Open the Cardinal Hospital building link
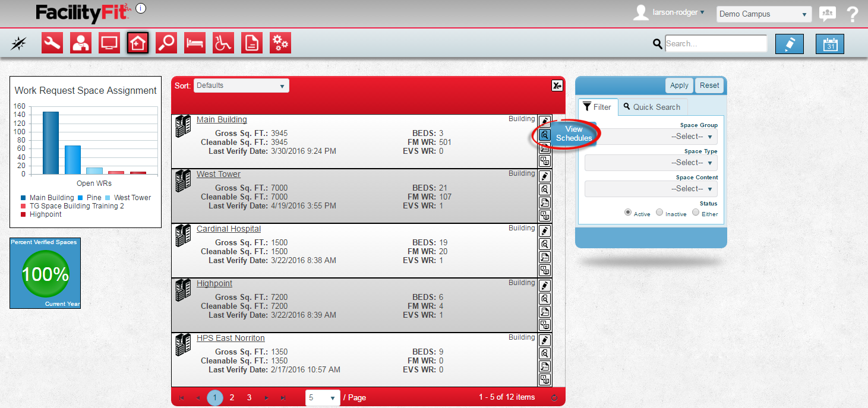The height and width of the screenshot is (408, 868). (229, 229)
